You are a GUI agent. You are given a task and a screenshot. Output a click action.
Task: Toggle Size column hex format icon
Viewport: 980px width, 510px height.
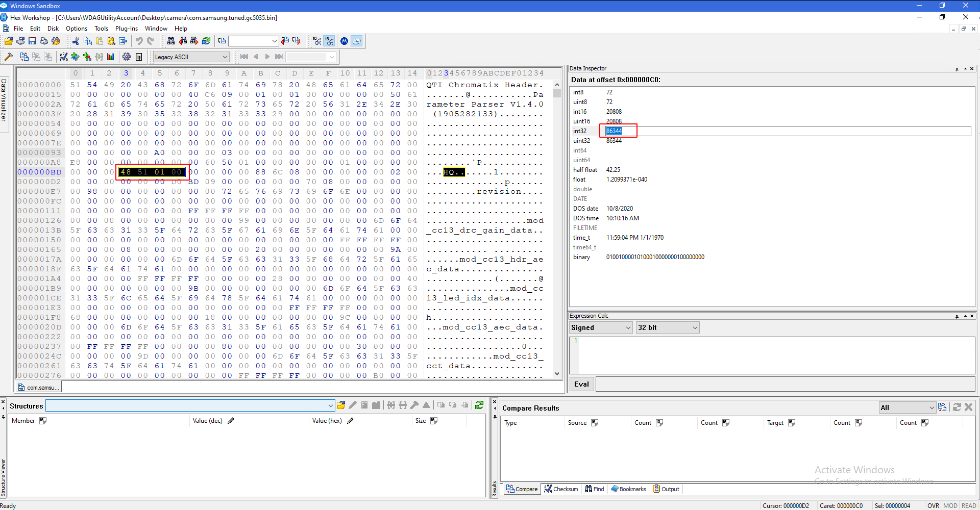[x=434, y=421]
